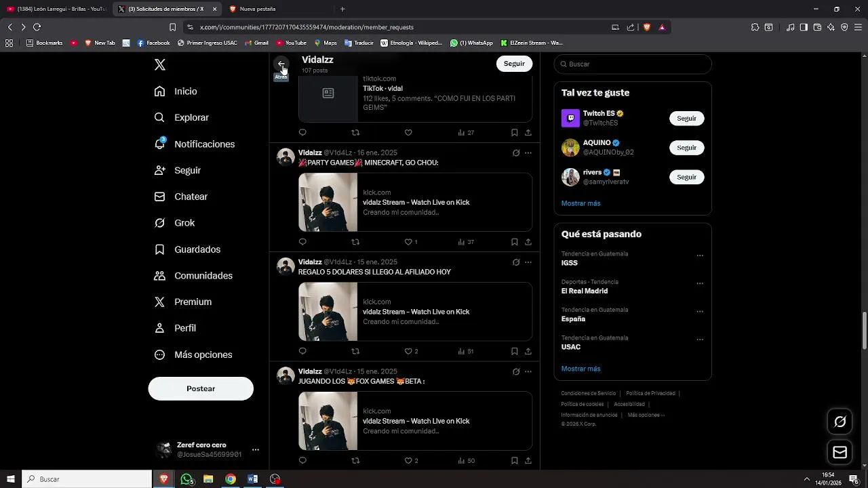Image resolution: width=868 pixels, height=488 pixels.
Task: Click Condiciones de Servicio footer link
Action: click(589, 393)
